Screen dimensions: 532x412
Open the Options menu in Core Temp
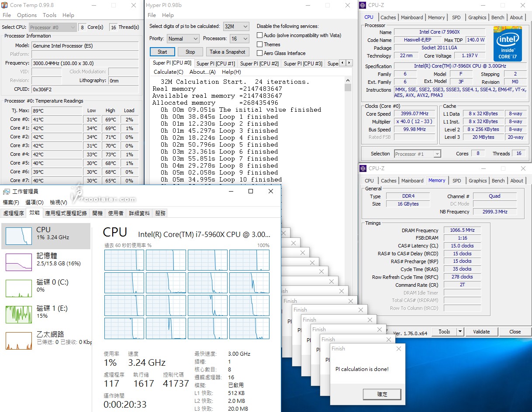pyautogui.click(x=27, y=15)
